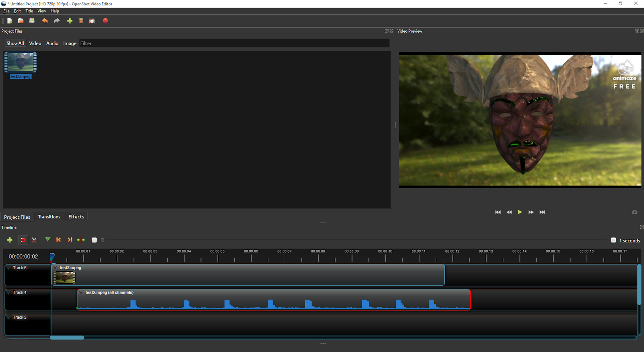644x352 pixels.
Task: Import files with the green plus in main toolbar
Action: click(x=70, y=21)
